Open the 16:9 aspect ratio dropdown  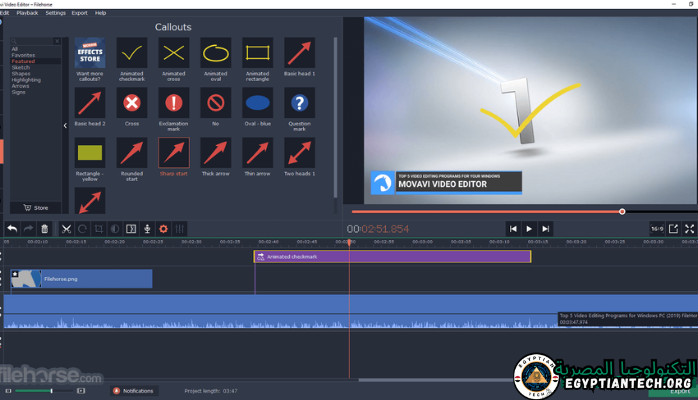point(656,229)
